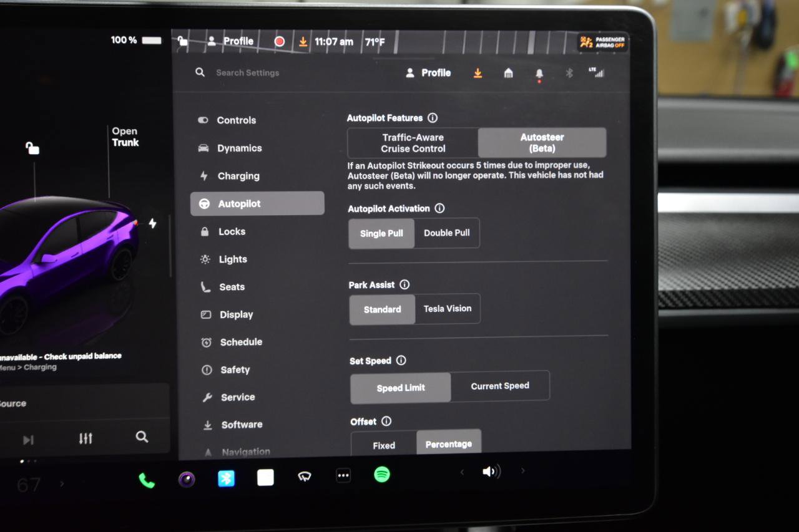This screenshot has width=799, height=532.
Task: Set Autopilot Activation to Single Pull
Action: coord(381,233)
